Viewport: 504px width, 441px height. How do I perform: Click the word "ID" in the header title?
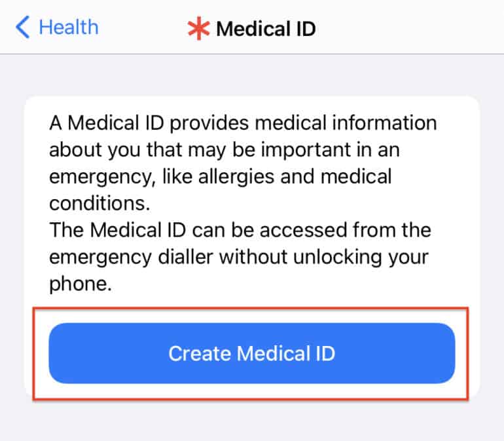306,29
